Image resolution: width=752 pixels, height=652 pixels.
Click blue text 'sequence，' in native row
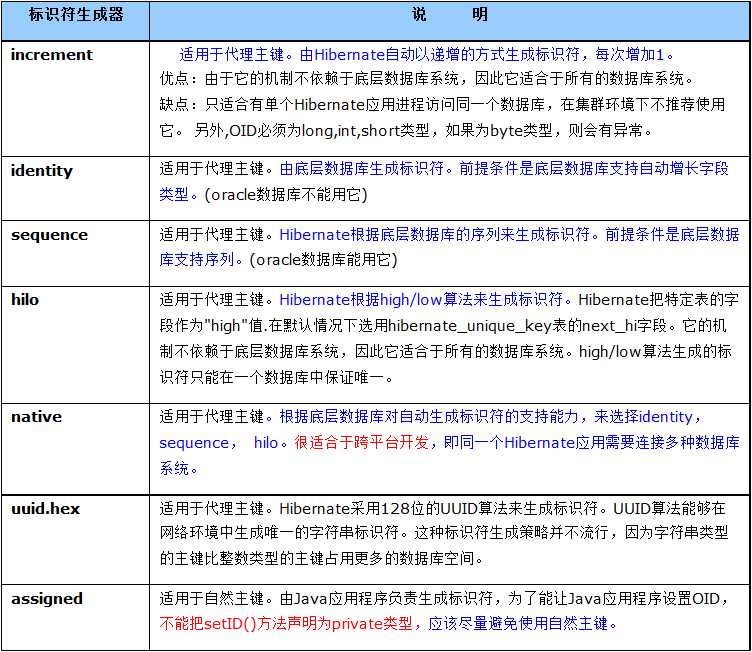pos(198,443)
